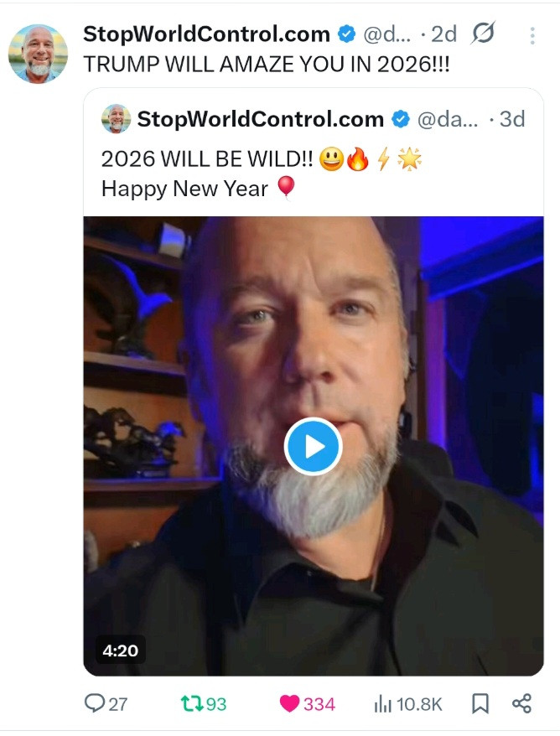Open the share icon for this post
Viewport: 560px width, 736px height.
521,703
